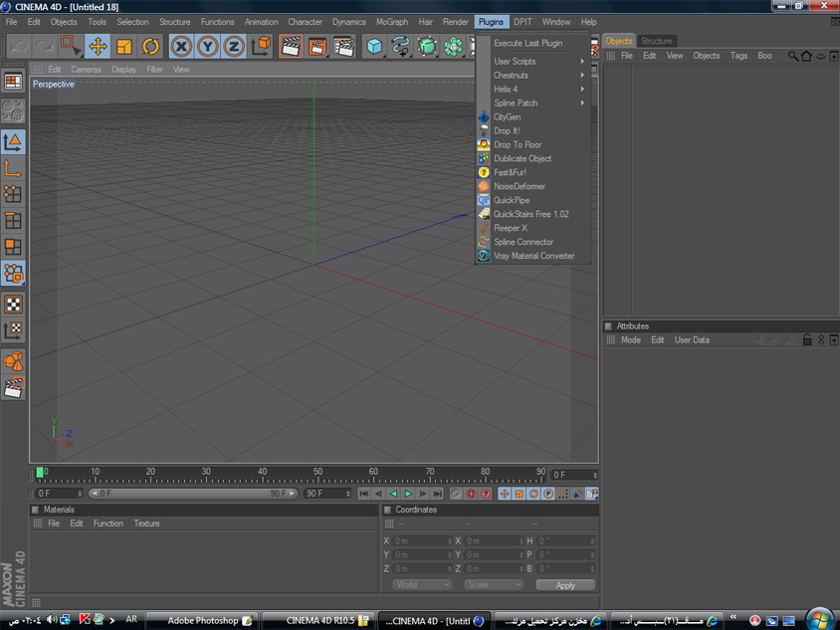Click the Apply button in Coordinates

point(565,585)
